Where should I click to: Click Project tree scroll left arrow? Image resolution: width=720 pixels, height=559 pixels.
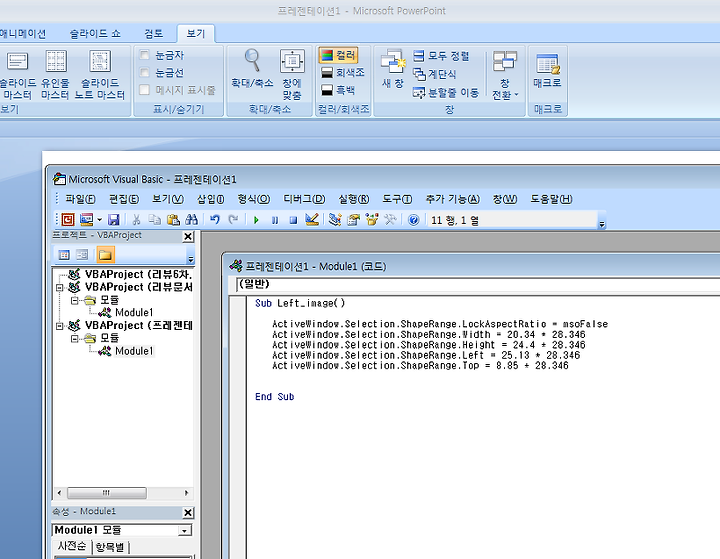coord(59,493)
